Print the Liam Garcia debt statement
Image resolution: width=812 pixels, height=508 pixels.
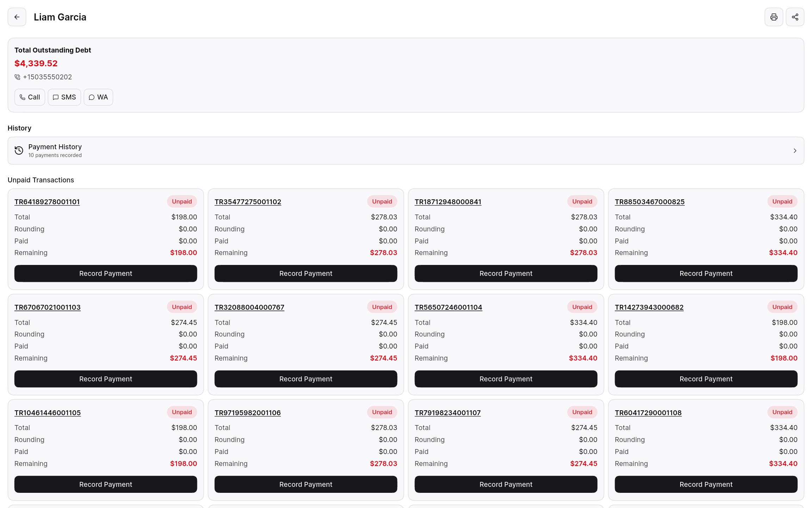[774, 17]
